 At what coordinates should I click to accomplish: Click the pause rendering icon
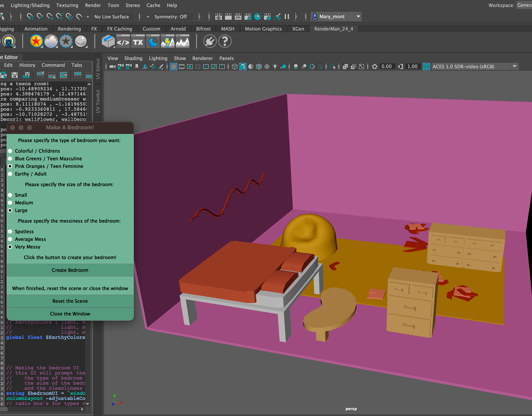click(287, 17)
